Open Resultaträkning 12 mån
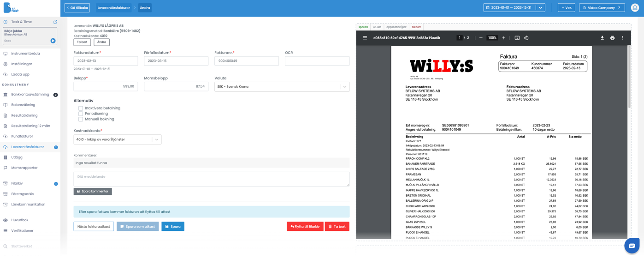This screenshot has height=259, width=644. point(30,126)
